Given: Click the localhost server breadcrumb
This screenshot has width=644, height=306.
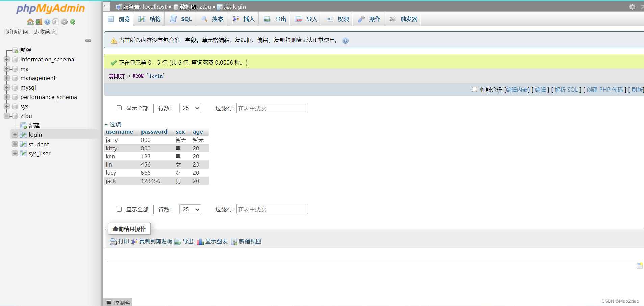Looking at the screenshot, I should pyautogui.click(x=145, y=7).
